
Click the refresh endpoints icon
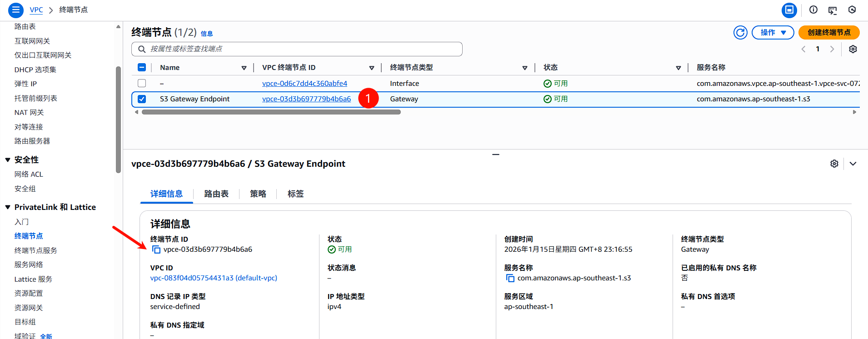click(x=740, y=33)
